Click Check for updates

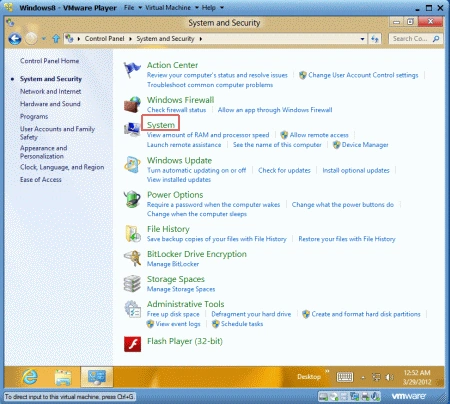(x=284, y=170)
